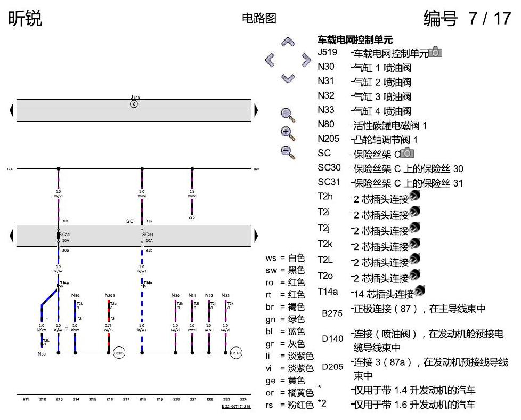Click the zoom-out magnifier with minus

pyautogui.click(x=288, y=152)
